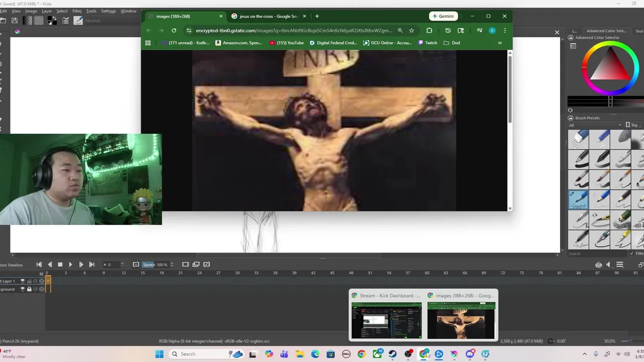Click the Chrome address bar URL
The height and width of the screenshot is (362, 644).
(x=294, y=30)
